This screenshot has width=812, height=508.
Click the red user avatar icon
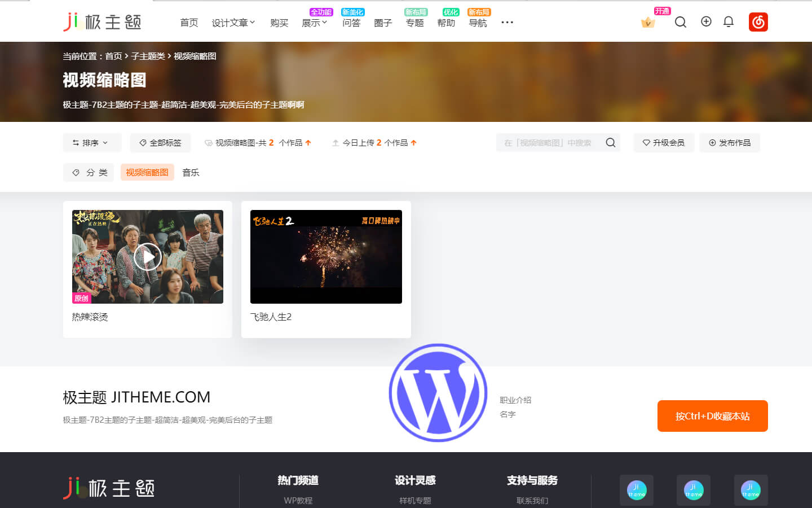click(x=758, y=22)
